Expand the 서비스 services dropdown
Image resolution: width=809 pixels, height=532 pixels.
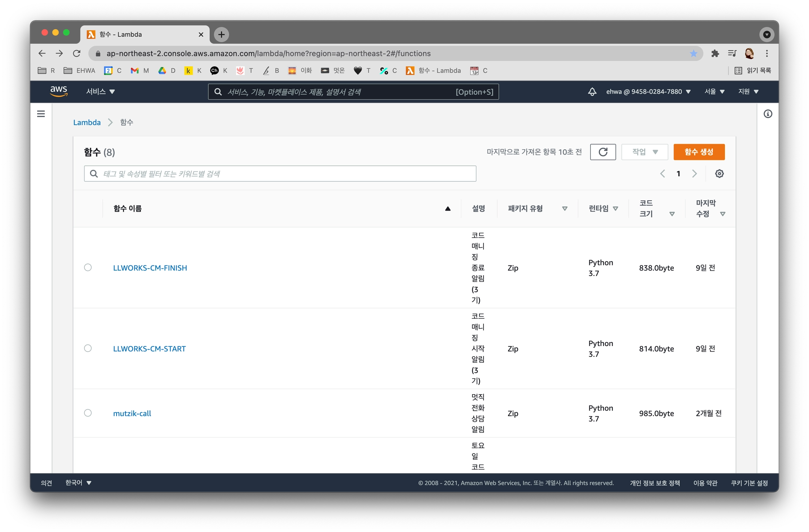tap(100, 92)
